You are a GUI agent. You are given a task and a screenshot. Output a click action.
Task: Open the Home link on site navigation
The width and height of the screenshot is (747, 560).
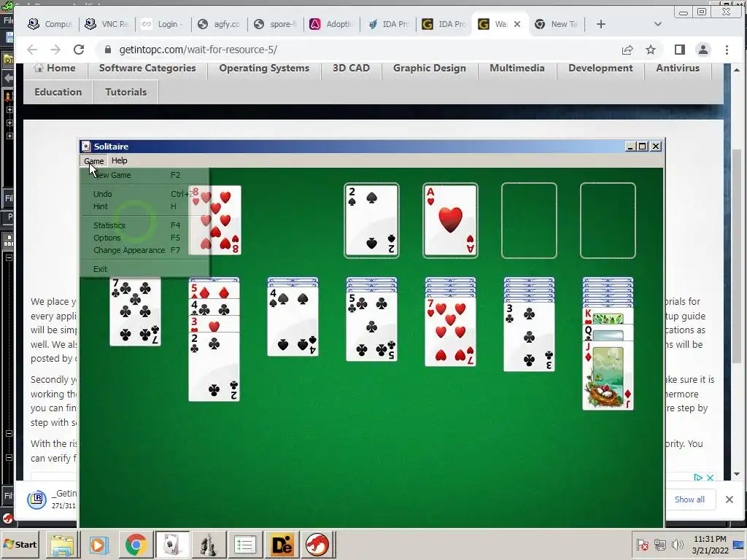pos(55,68)
